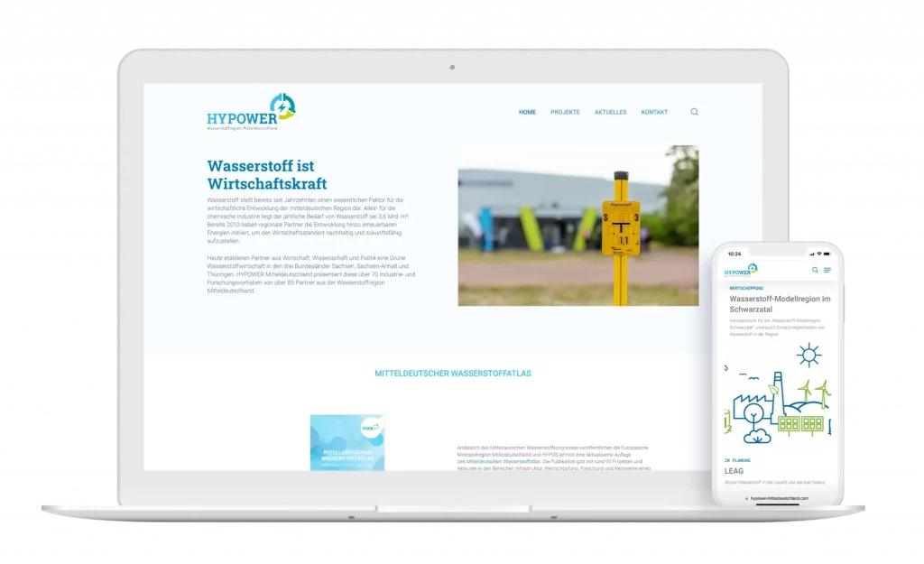Tap the HYPOWER logo on the phone
The image size is (924, 564).
pyautogui.click(x=740, y=270)
